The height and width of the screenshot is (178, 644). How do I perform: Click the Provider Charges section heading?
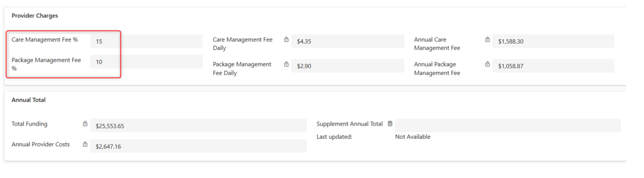[35, 16]
